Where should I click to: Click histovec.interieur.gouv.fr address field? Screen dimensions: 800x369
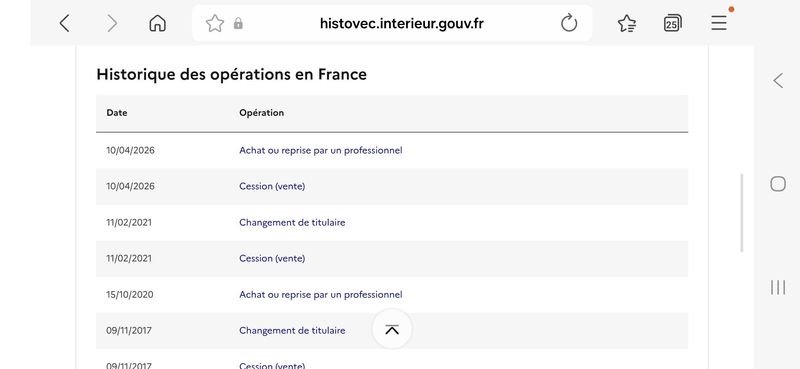point(402,23)
